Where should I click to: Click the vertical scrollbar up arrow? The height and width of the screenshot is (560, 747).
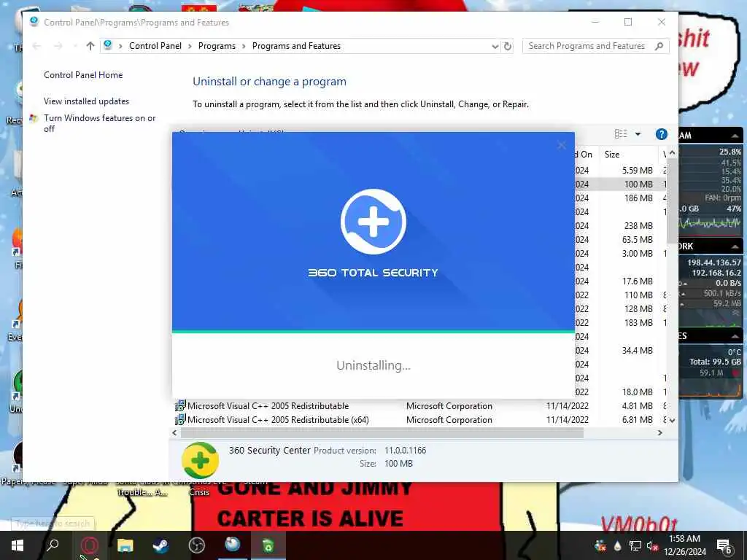pos(672,153)
